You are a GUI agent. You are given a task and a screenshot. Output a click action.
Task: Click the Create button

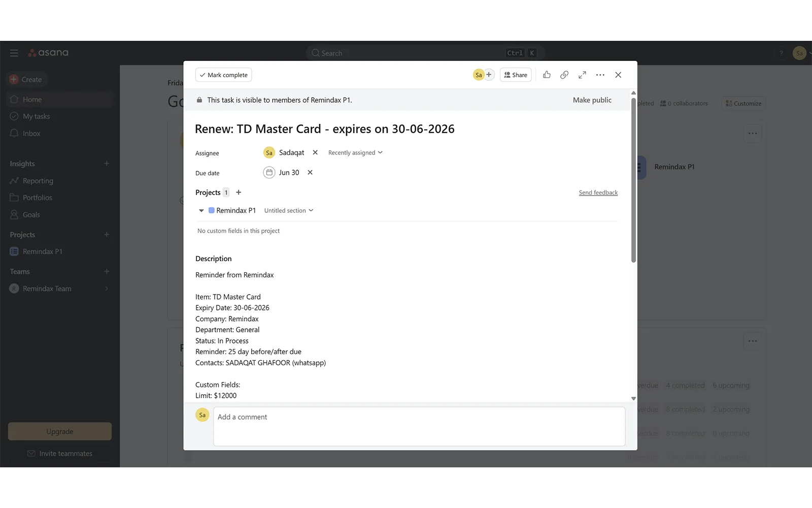coord(27,79)
